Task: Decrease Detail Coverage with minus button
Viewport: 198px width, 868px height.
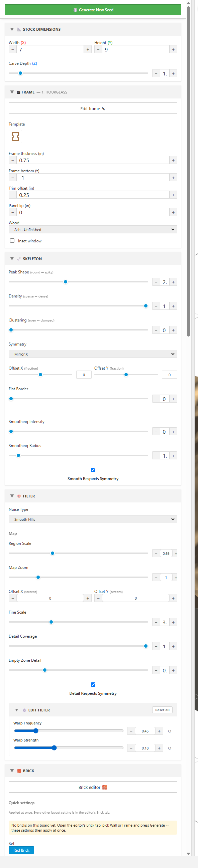Action: click(x=156, y=646)
